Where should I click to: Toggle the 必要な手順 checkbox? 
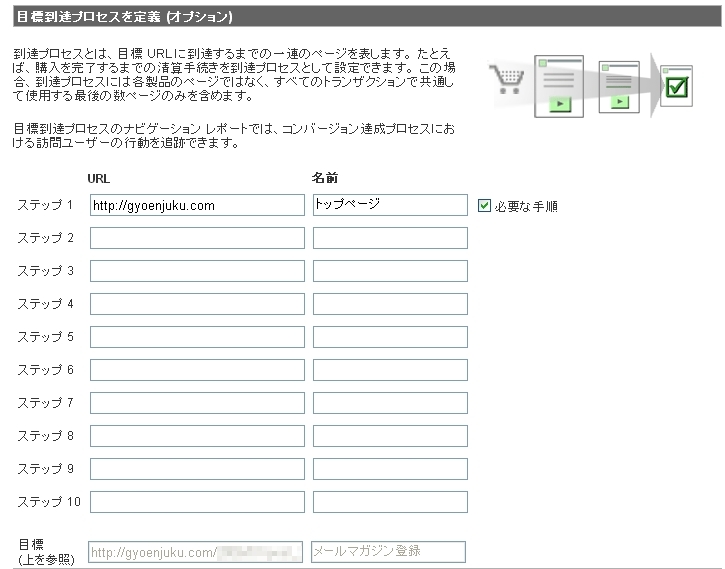click(x=485, y=206)
